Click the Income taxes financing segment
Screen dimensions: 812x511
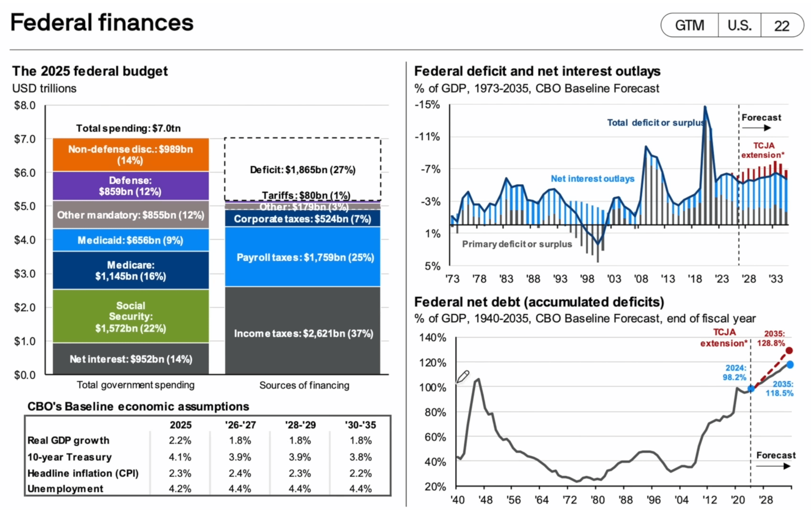pyautogui.click(x=303, y=333)
